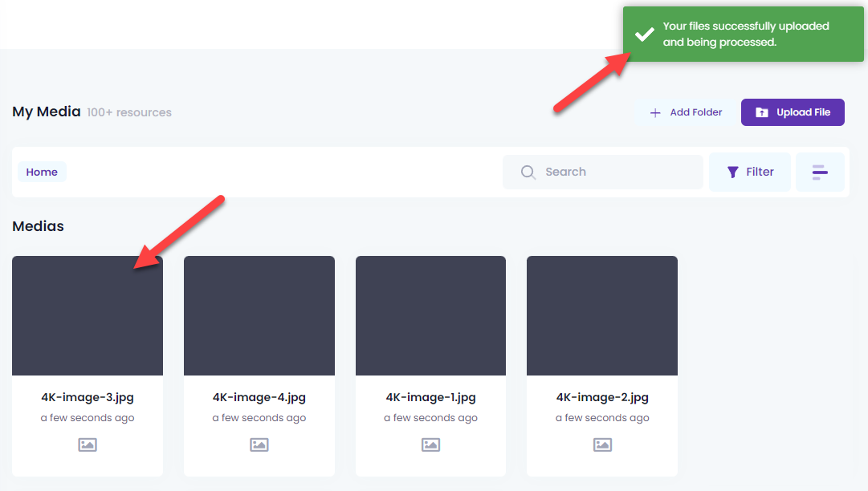Click timestamp under 4K-image-1.jpg

tap(430, 418)
